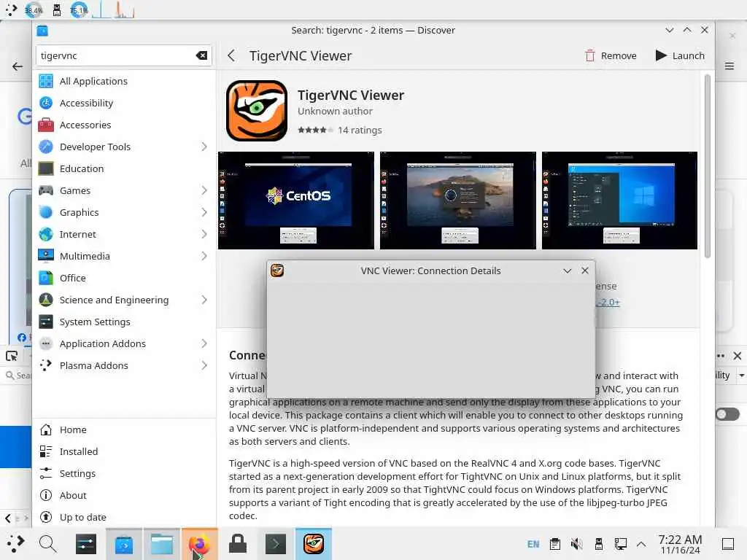The image size is (747, 560).
Task: Expand Games subcategories
Action: tap(204, 190)
